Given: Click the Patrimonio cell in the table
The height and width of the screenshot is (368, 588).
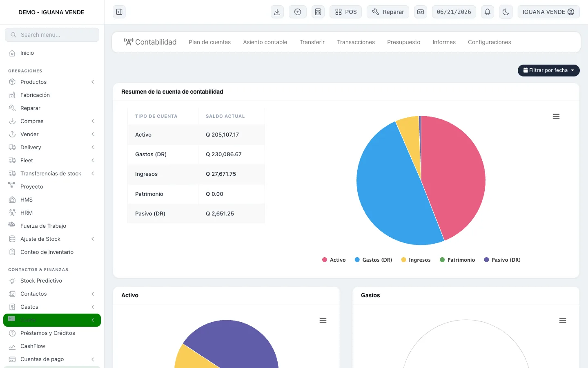Looking at the screenshot, I should pyautogui.click(x=163, y=194).
